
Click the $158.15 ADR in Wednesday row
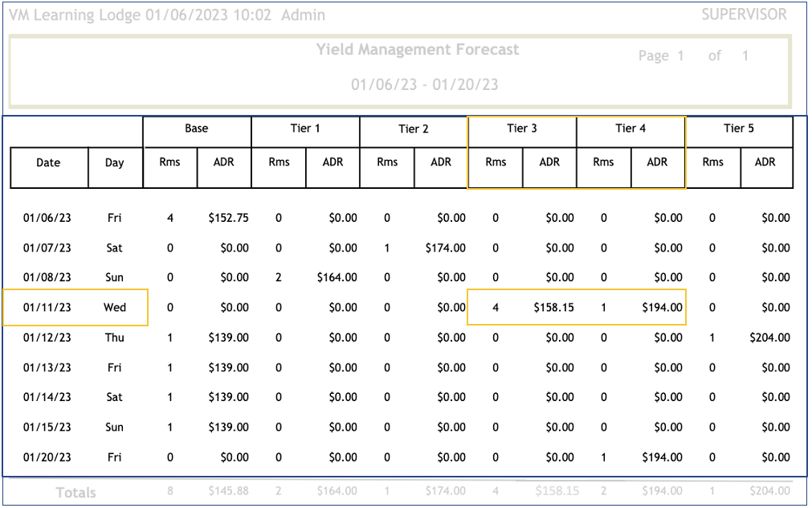tap(553, 307)
